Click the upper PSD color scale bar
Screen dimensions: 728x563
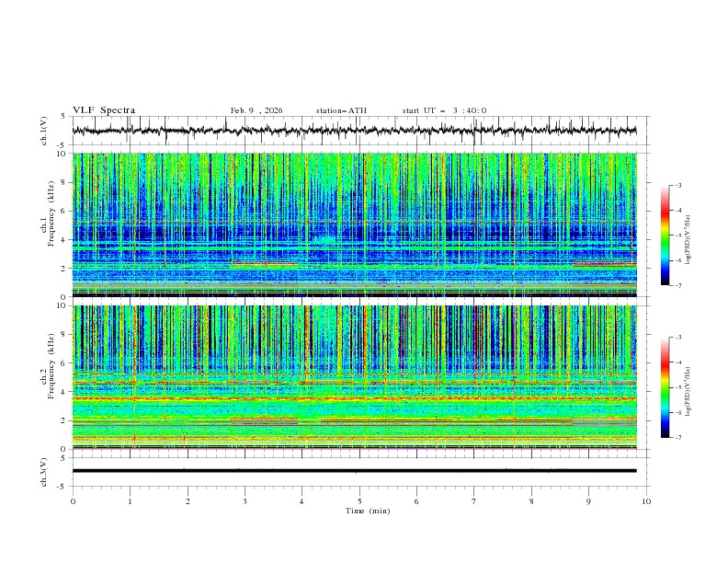click(x=666, y=235)
